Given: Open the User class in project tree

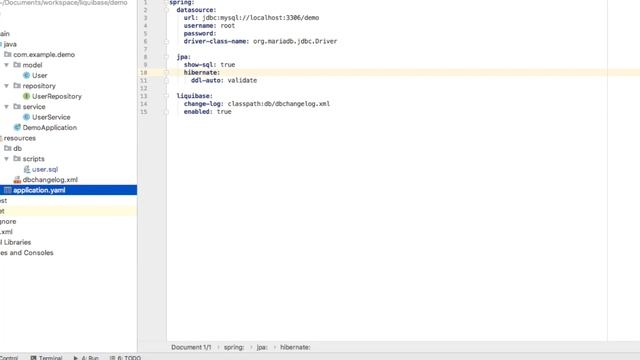Looking at the screenshot, I should coord(40,76).
